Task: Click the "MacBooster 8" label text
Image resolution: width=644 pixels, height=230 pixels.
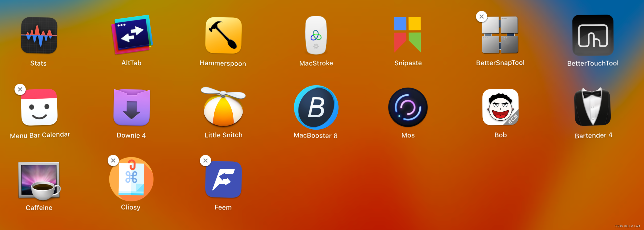Action: tap(316, 135)
